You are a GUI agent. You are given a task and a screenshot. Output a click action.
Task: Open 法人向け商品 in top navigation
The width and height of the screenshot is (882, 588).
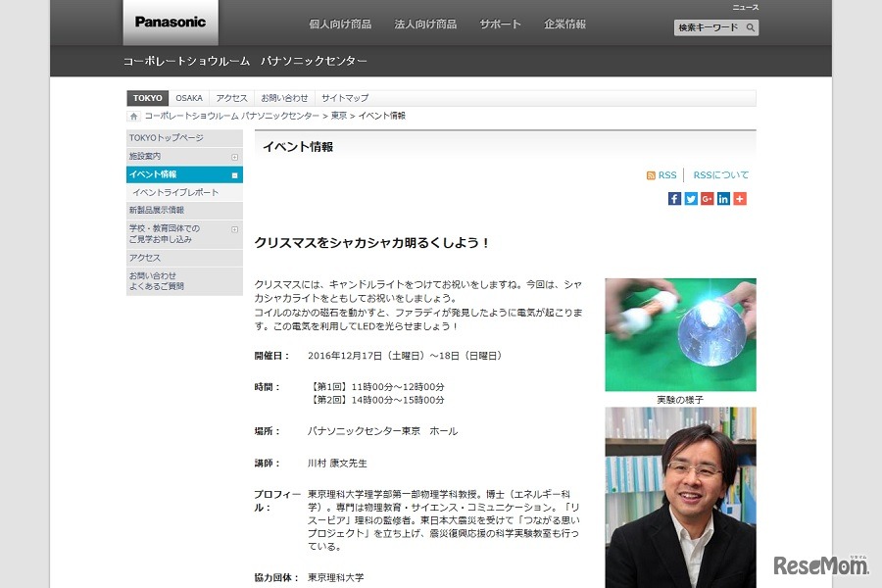425,24
